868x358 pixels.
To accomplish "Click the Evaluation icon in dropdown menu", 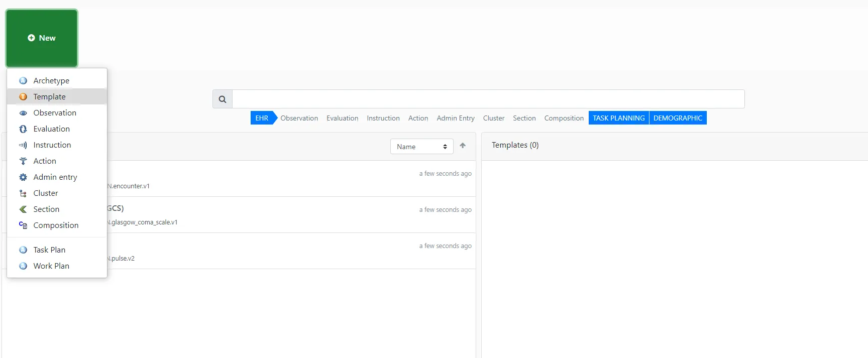I will click(23, 129).
